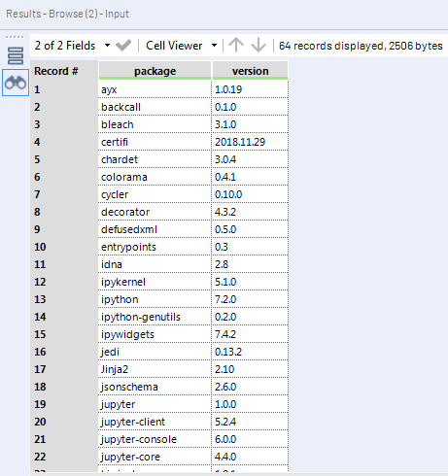The image size is (448, 476).
Task: Select the chardet package cell
Action: point(155,159)
